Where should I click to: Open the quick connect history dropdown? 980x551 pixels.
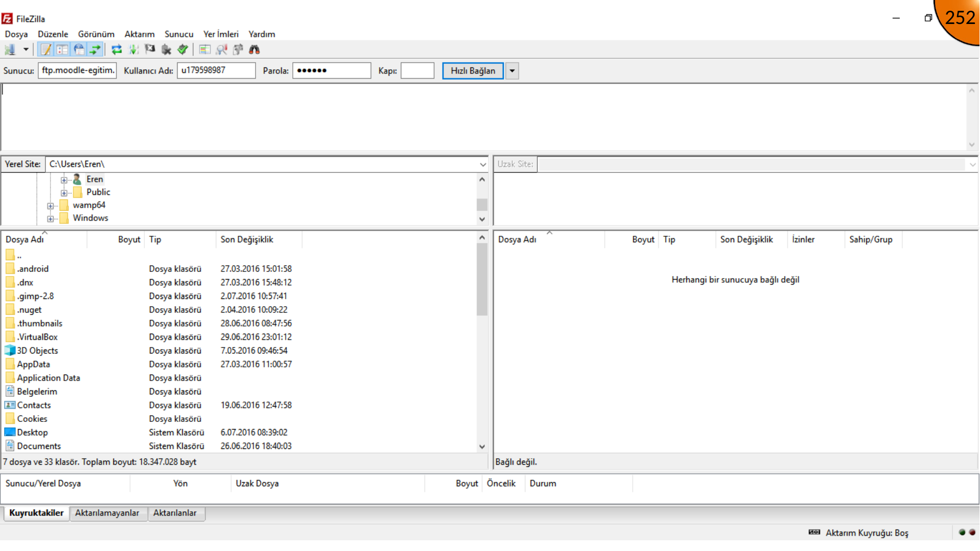point(512,71)
